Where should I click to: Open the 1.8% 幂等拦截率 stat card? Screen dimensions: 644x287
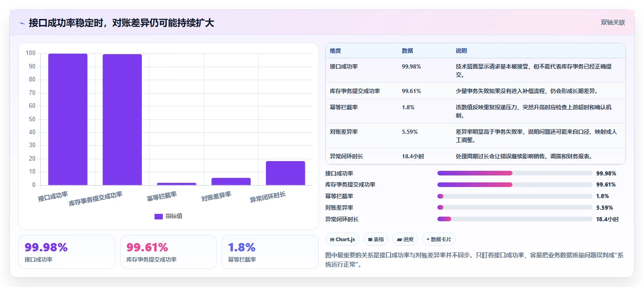(270, 252)
